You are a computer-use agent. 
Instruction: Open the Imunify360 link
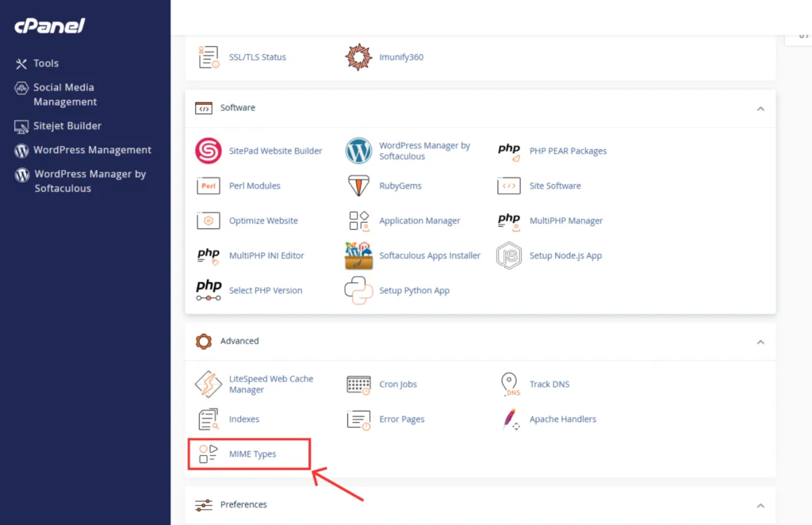401,57
